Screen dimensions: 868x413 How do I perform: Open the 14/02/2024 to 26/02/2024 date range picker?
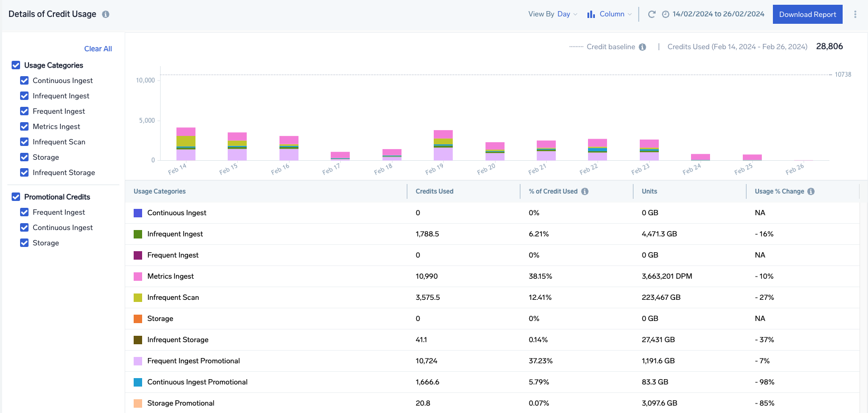718,14
